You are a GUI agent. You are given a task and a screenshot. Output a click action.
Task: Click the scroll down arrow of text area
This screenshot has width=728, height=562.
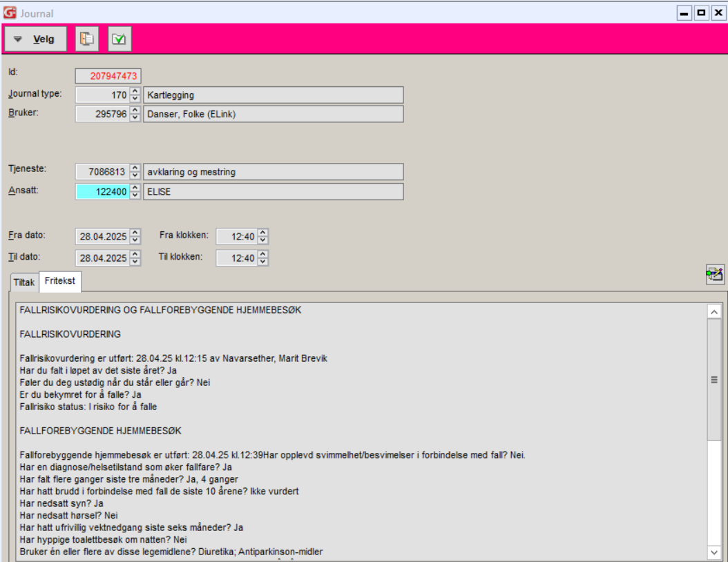coord(714,552)
